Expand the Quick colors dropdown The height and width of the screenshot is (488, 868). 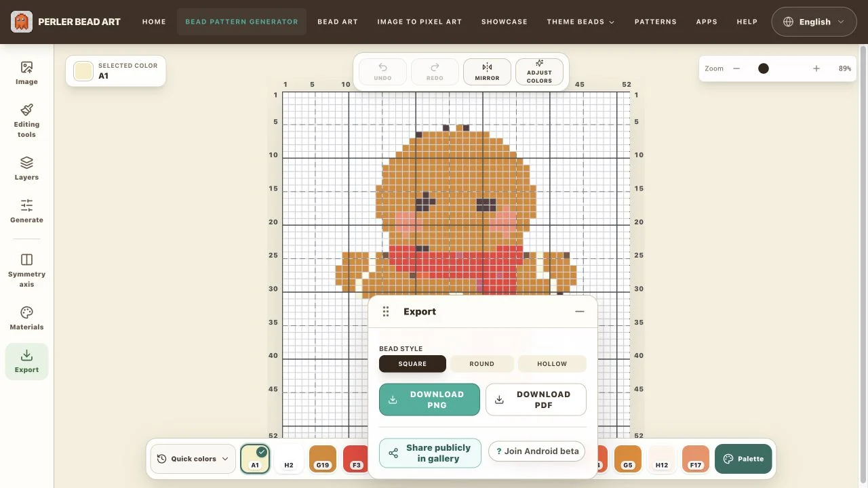pyautogui.click(x=193, y=459)
